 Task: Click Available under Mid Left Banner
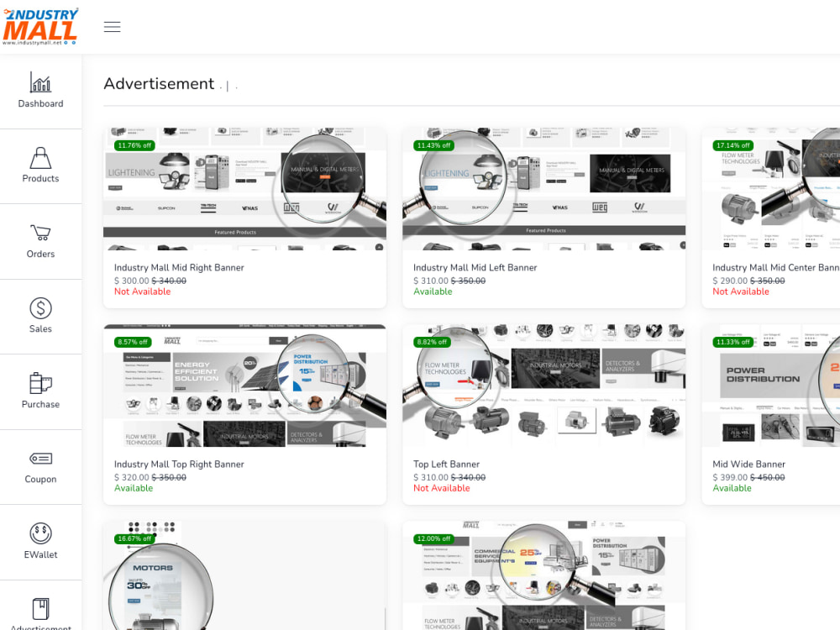[433, 291]
